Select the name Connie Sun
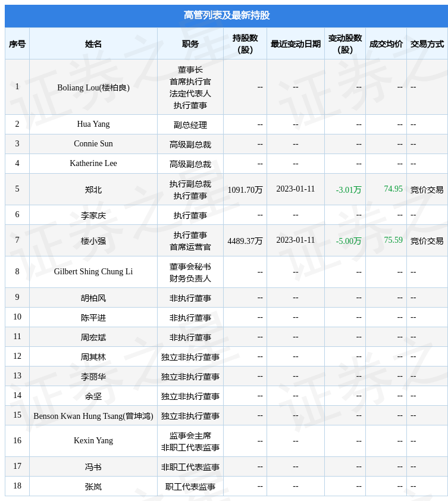448x501 pixels. 93,144
